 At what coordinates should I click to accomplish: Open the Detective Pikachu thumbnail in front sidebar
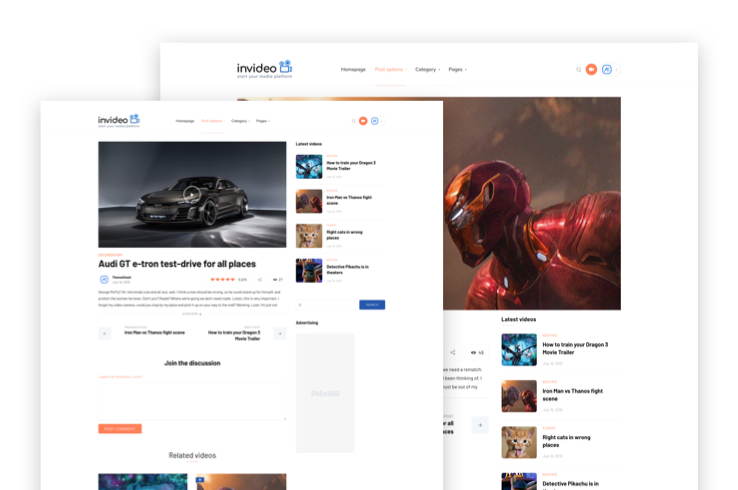(x=309, y=271)
